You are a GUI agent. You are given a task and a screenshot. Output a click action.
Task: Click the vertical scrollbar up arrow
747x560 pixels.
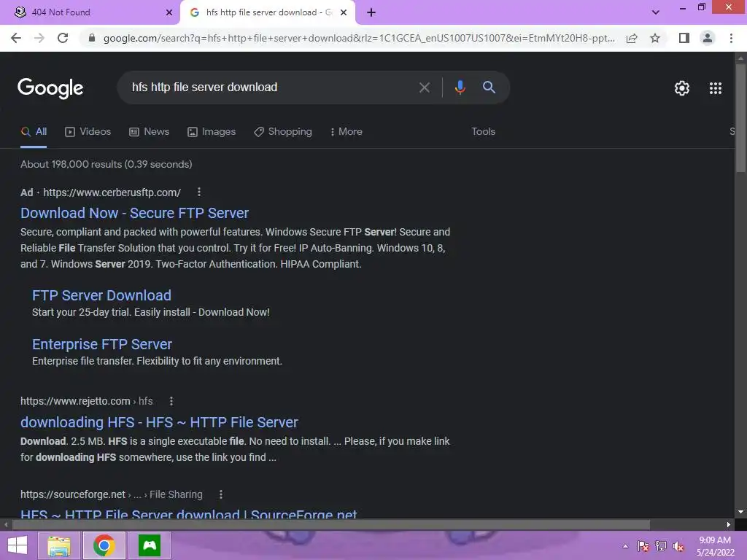pyautogui.click(x=740, y=58)
